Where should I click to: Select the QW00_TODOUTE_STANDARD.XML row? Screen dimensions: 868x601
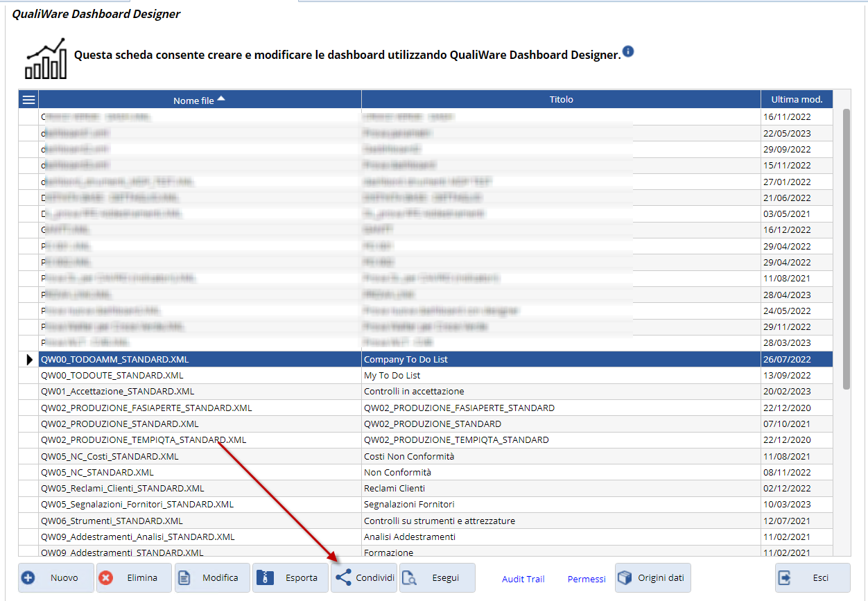pyautogui.click(x=112, y=376)
